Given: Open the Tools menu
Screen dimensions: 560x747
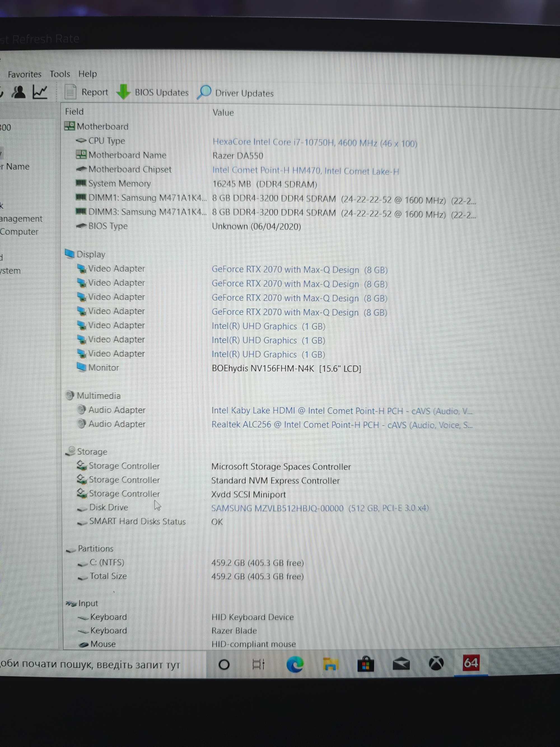Looking at the screenshot, I should click(x=60, y=74).
